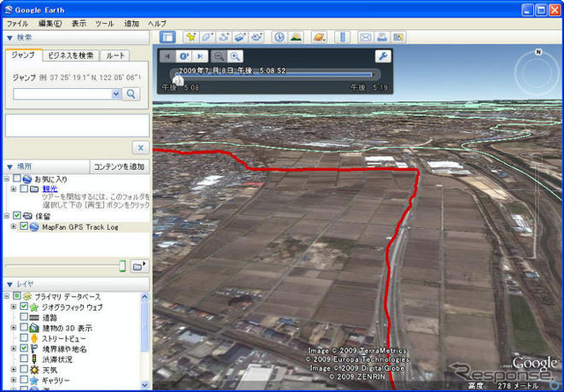Switch to the ビジネスを検索 tab
Viewport: 564px width, 392px height.
pos(70,55)
